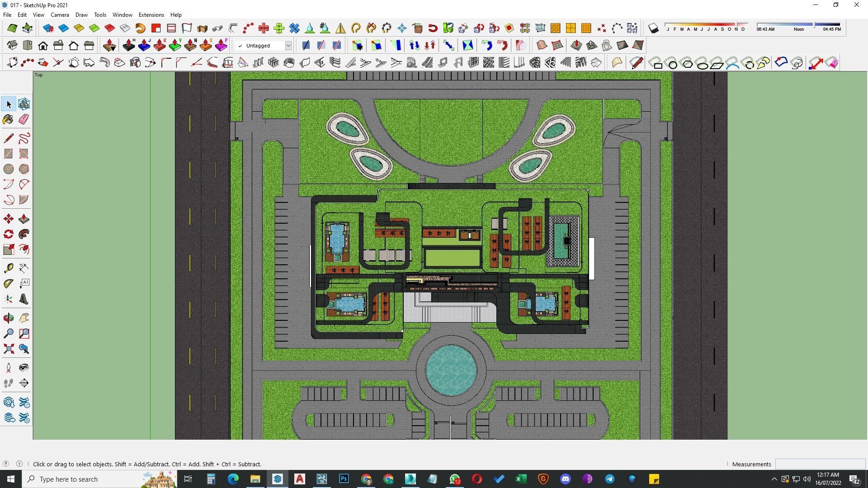Open the Extensions menu
The height and width of the screenshot is (488, 868).
(151, 15)
